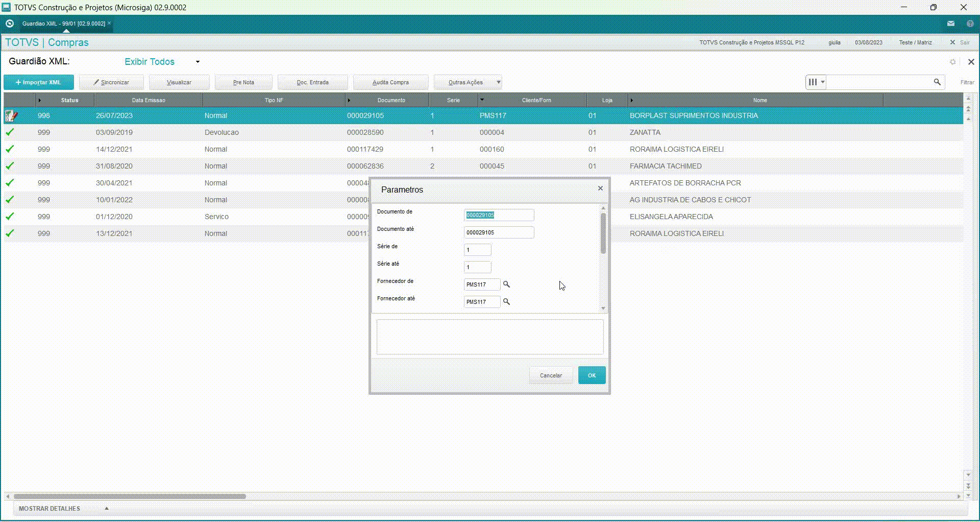
Task: Click the green check for ELISANGELA APARECIDA row
Action: (x=10, y=217)
